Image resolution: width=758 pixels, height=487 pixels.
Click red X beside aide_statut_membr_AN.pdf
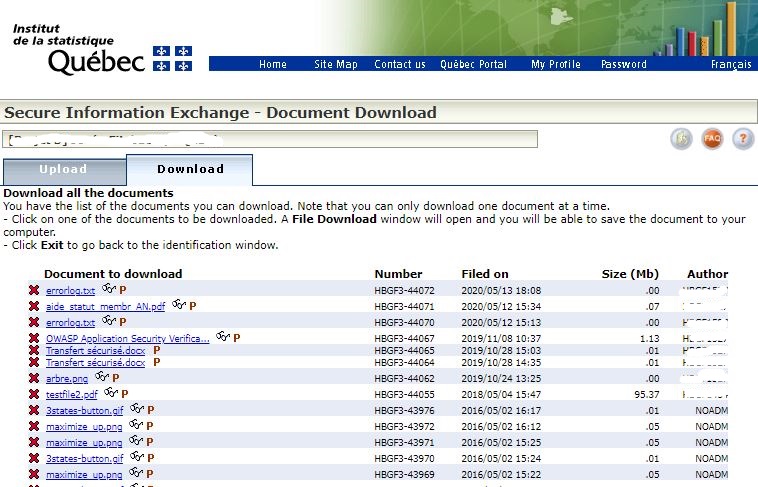pos(34,306)
